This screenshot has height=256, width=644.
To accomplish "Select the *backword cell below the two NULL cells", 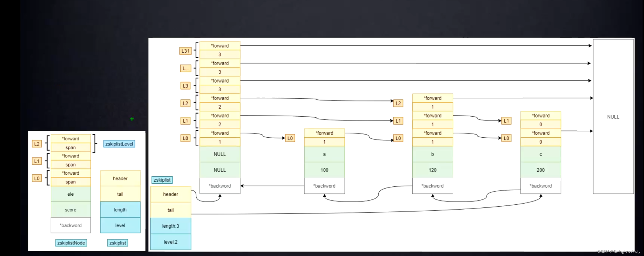I will point(220,186).
